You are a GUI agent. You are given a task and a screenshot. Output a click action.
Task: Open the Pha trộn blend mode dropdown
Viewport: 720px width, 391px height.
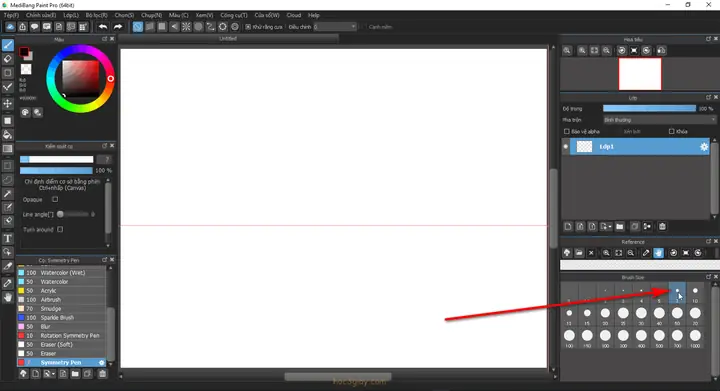point(659,120)
